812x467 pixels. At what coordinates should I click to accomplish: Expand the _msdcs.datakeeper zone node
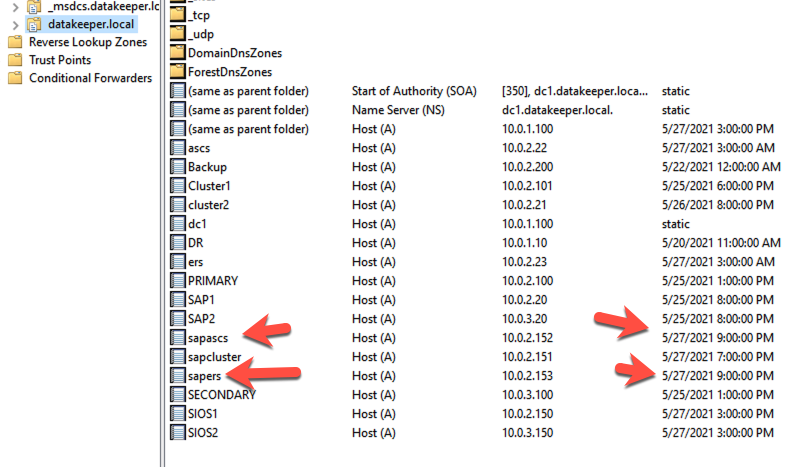coord(15,7)
